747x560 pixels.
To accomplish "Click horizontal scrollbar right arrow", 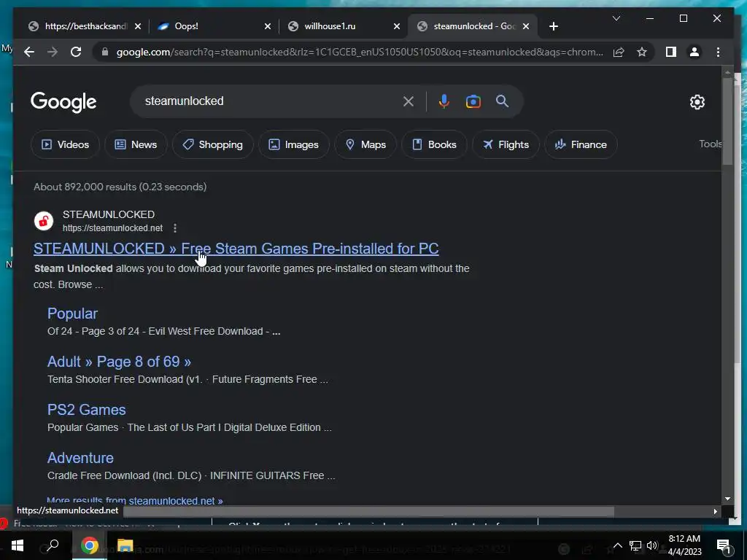I will click(x=715, y=511).
